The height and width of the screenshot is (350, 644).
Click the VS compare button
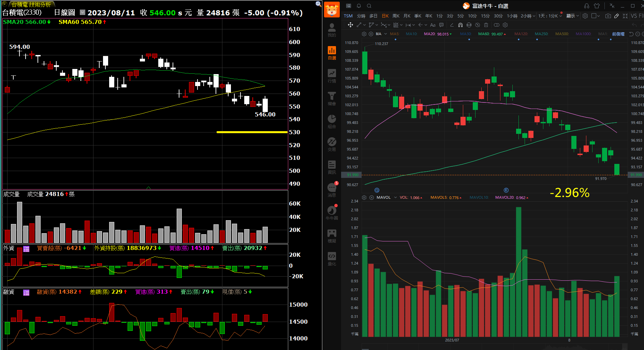(634, 16)
